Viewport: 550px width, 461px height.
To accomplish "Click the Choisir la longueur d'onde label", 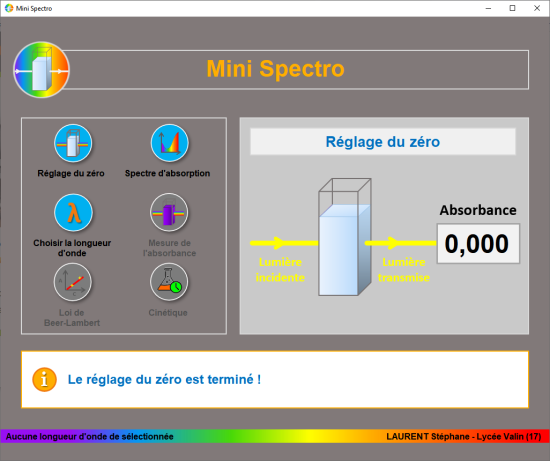I will 72,248.
